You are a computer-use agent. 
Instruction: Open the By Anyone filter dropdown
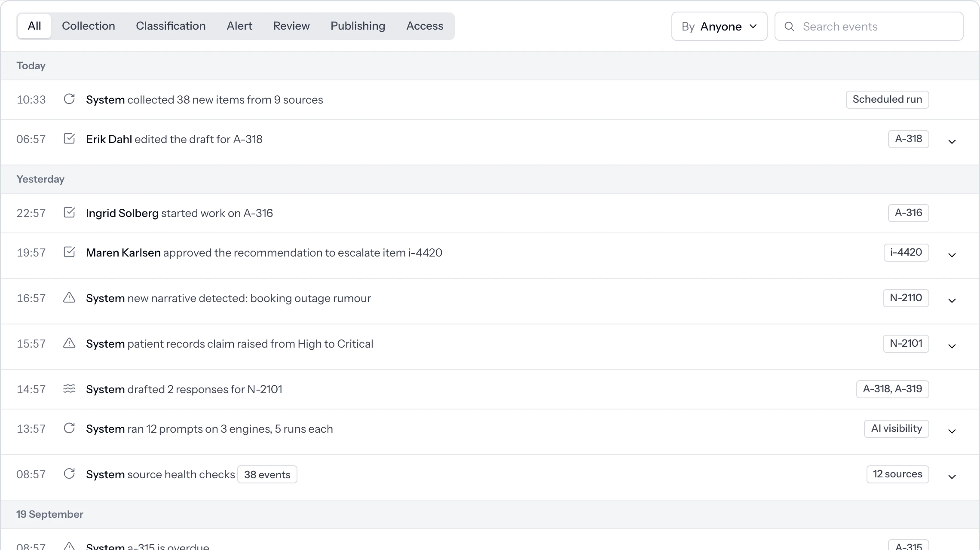(719, 26)
